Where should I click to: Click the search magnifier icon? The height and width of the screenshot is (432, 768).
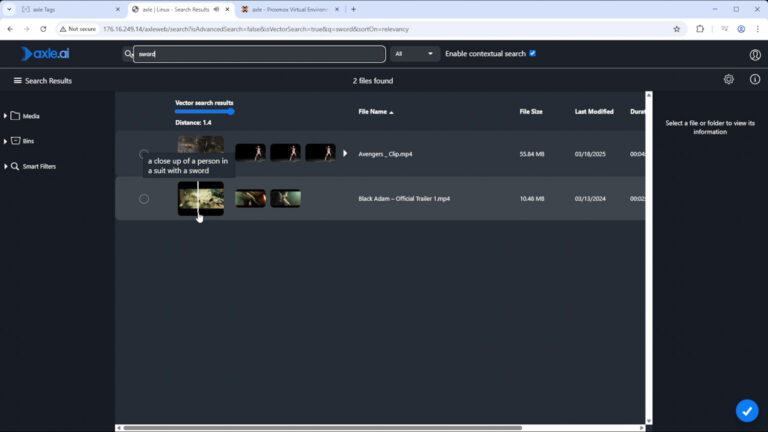click(x=128, y=54)
